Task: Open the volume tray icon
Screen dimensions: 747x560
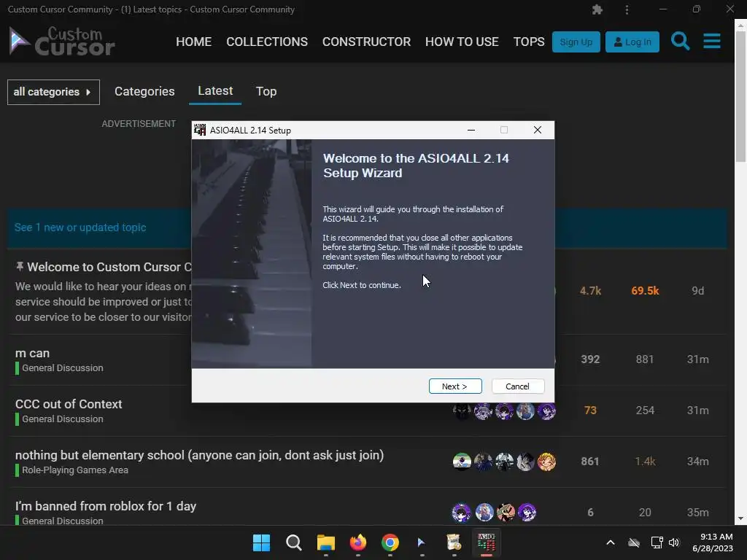Action: tap(673, 542)
